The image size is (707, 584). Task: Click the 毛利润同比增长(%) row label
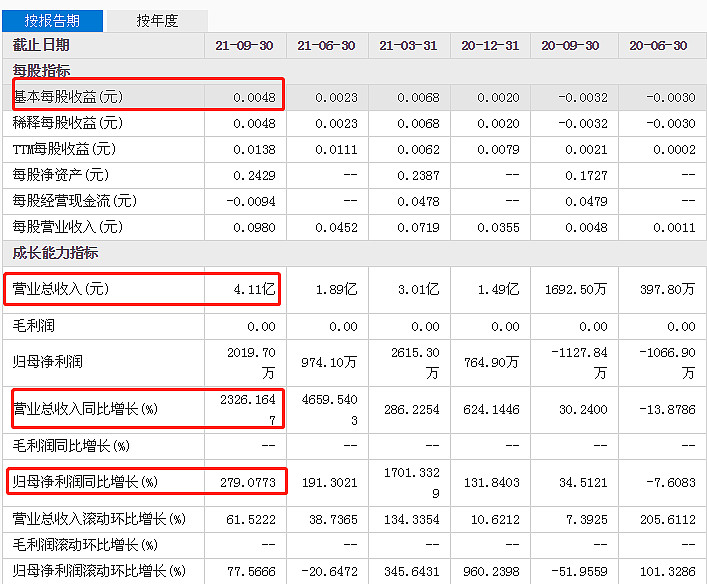[71, 446]
